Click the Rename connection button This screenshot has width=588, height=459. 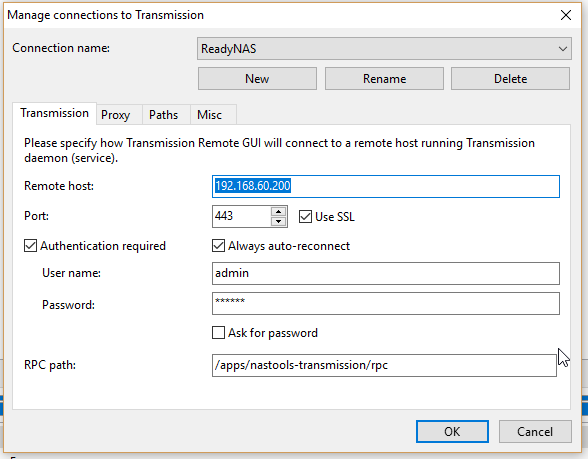click(384, 78)
